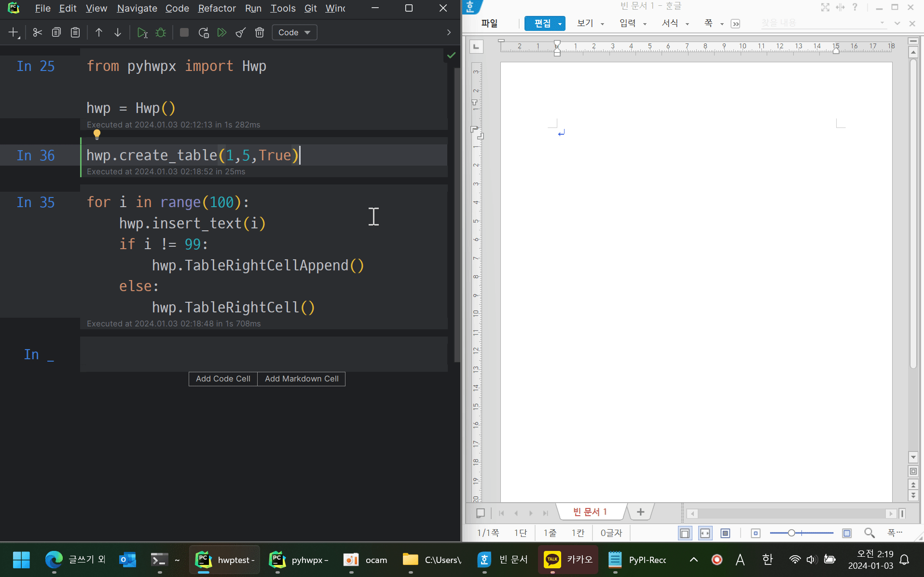Select the 빈 문서 1 document tab
Image resolution: width=924 pixels, height=577 pixels.
point(590,512)
